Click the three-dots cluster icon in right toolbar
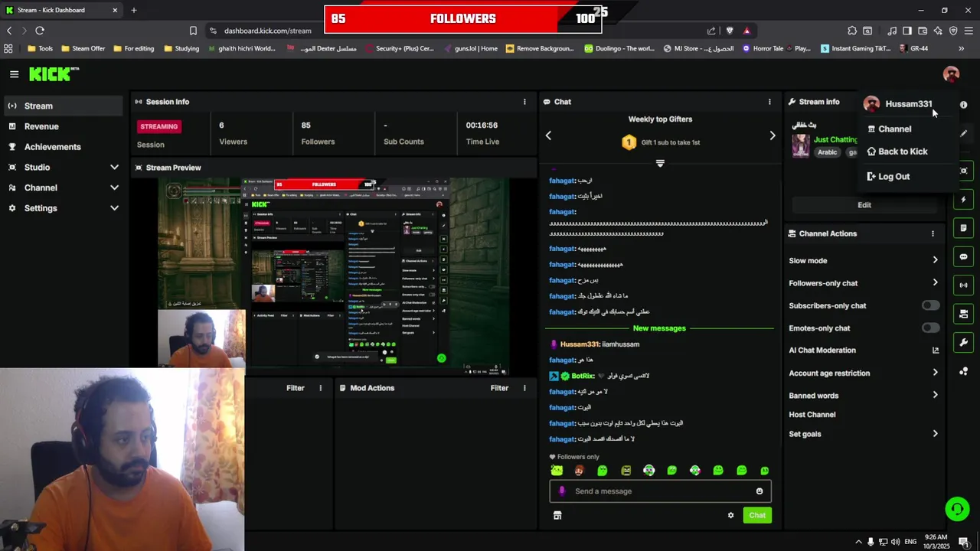The image size is (980, 551). point(964,371)
